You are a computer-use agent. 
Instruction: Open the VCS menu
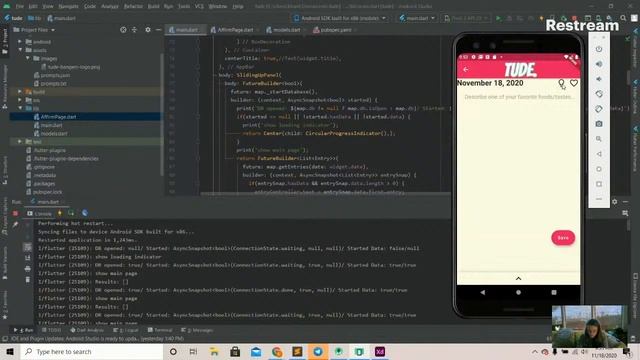(x=199, y=7)
